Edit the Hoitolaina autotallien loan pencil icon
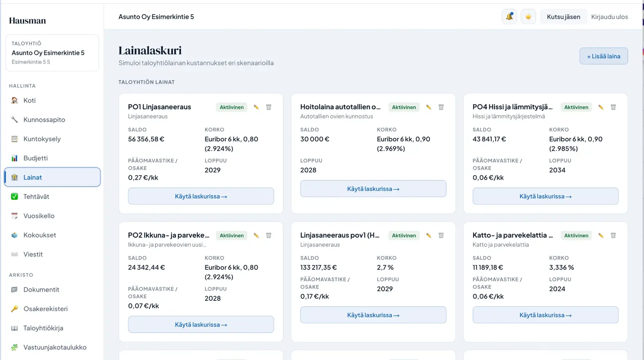 coord(429,107)
